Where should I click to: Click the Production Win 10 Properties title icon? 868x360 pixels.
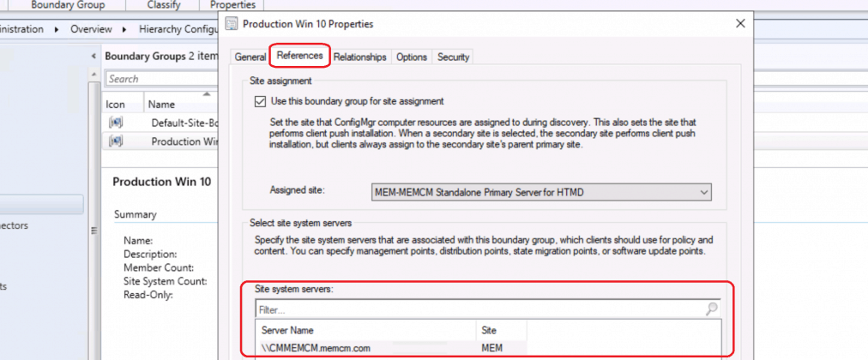[232, 24]
